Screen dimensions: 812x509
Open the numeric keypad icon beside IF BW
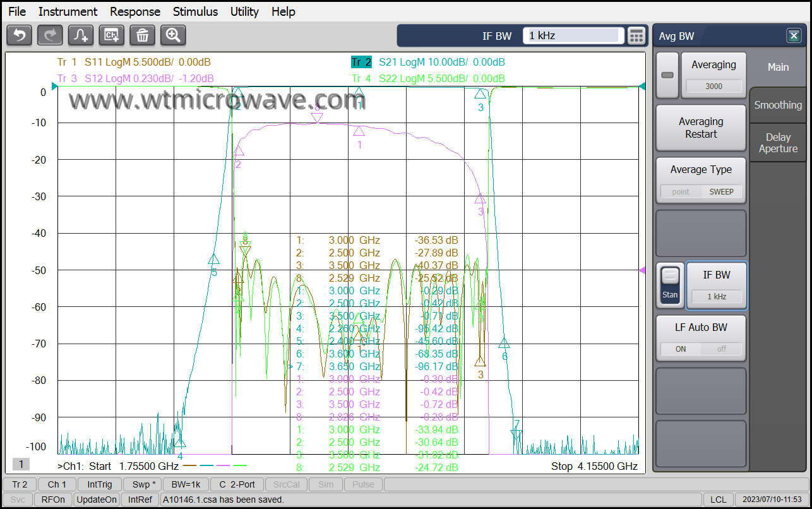click(636, 36)
